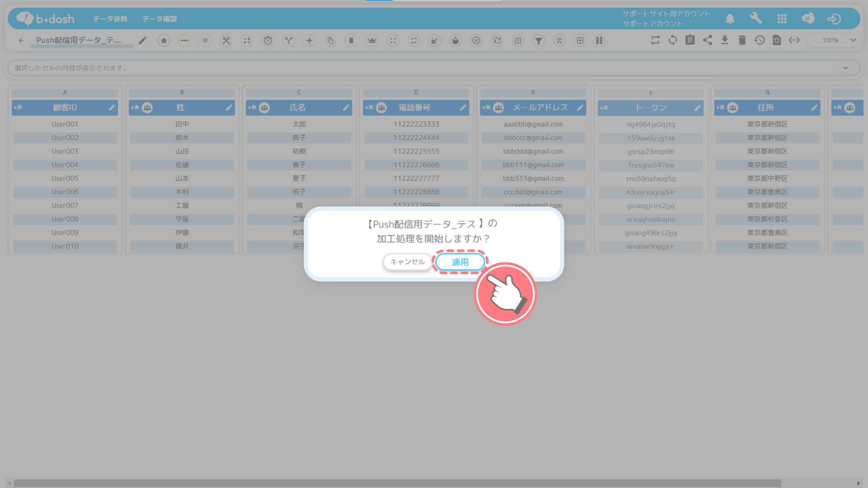Toggle the group icon on 住所 column

tap(733, 108)
